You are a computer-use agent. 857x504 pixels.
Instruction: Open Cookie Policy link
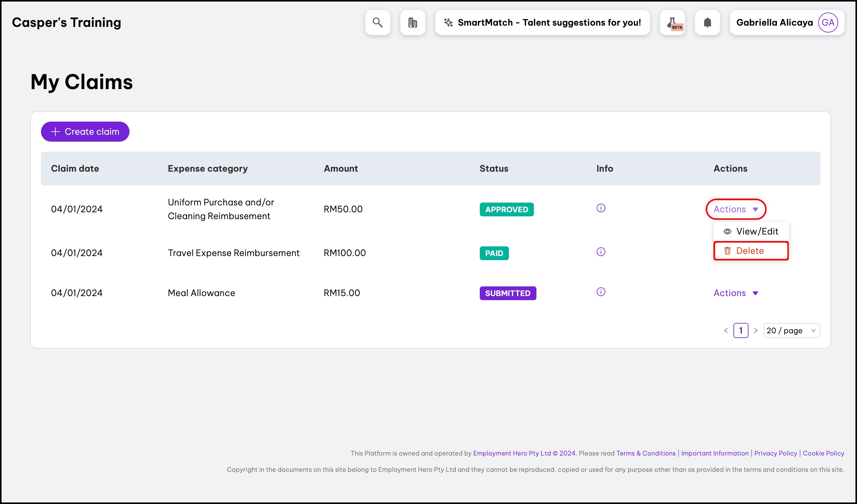[x=823, y=453]
